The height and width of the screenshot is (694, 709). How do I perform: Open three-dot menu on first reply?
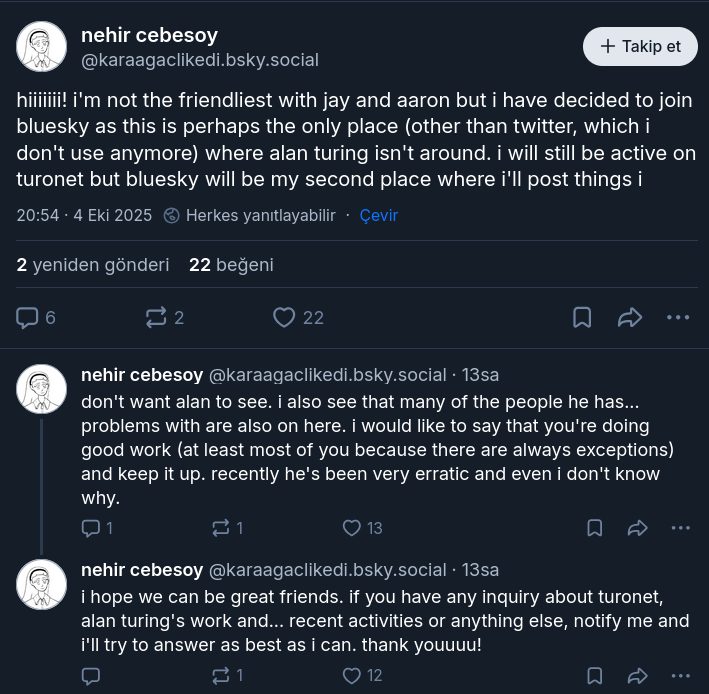click(681, 528)
